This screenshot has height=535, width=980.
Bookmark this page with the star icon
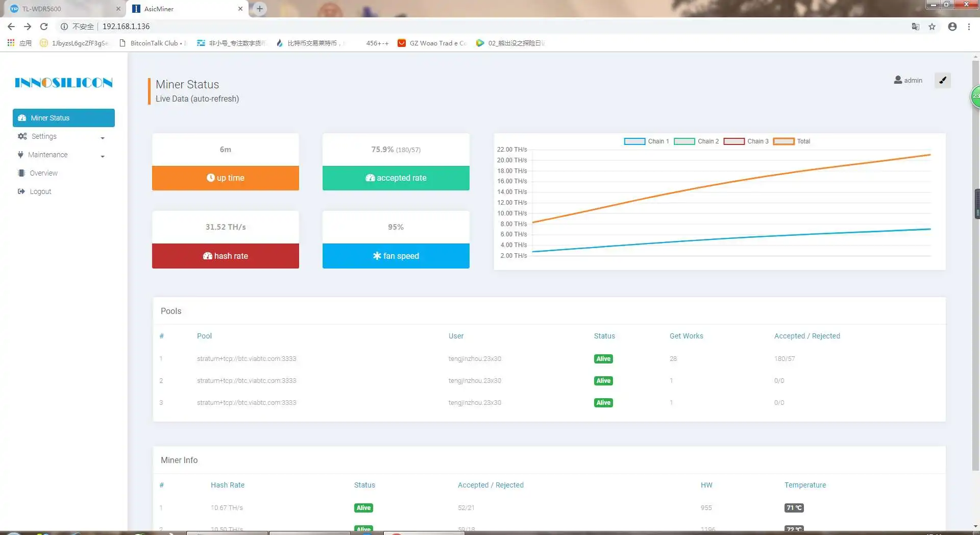tap(932, 27)
